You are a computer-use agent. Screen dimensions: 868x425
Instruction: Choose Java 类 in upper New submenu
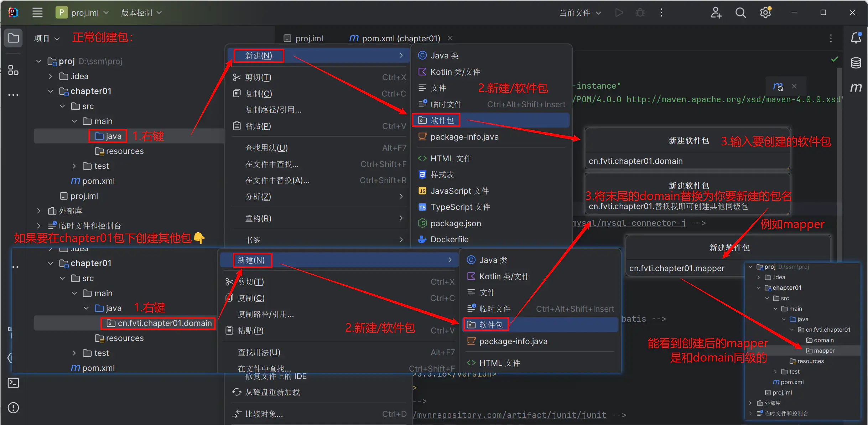point(492,56)
